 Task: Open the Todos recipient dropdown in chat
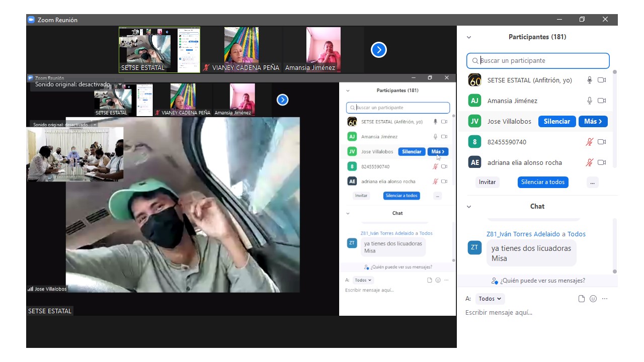tap(490, 299)
